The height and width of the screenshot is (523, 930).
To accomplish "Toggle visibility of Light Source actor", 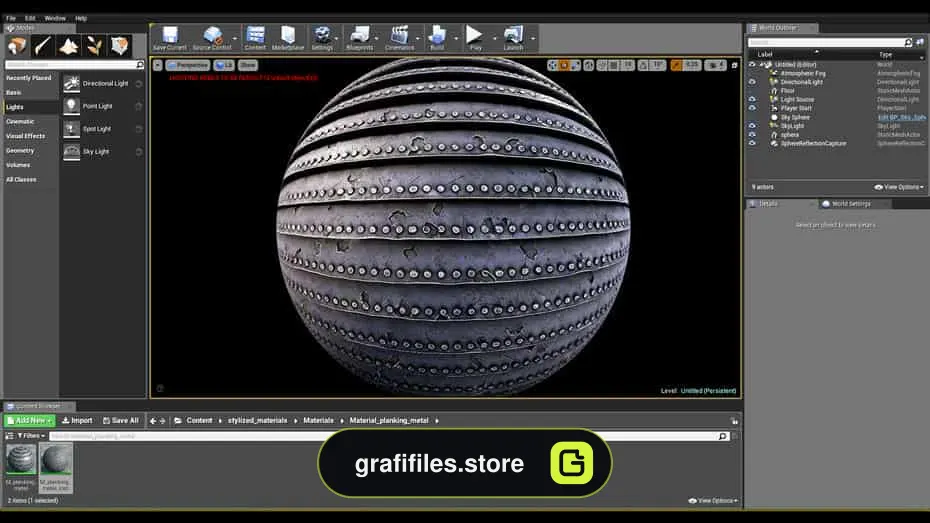I will pyautogui.click(x=752, y=100).
